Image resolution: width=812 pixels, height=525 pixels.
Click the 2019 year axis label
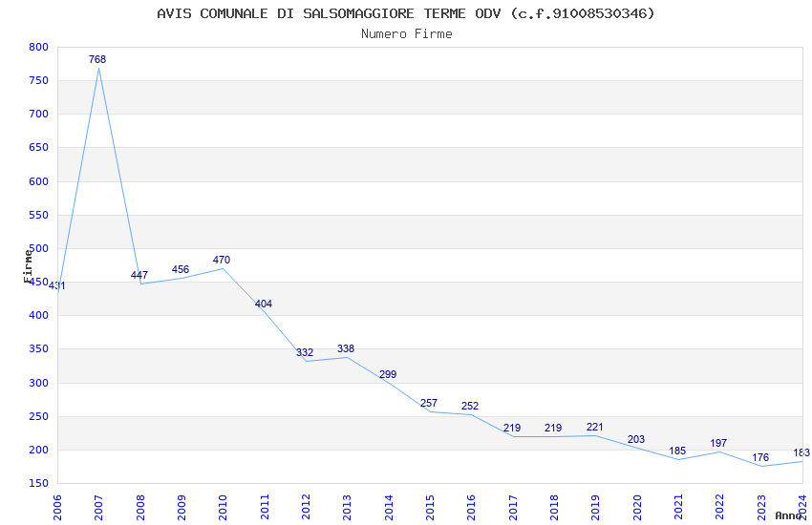595,508
